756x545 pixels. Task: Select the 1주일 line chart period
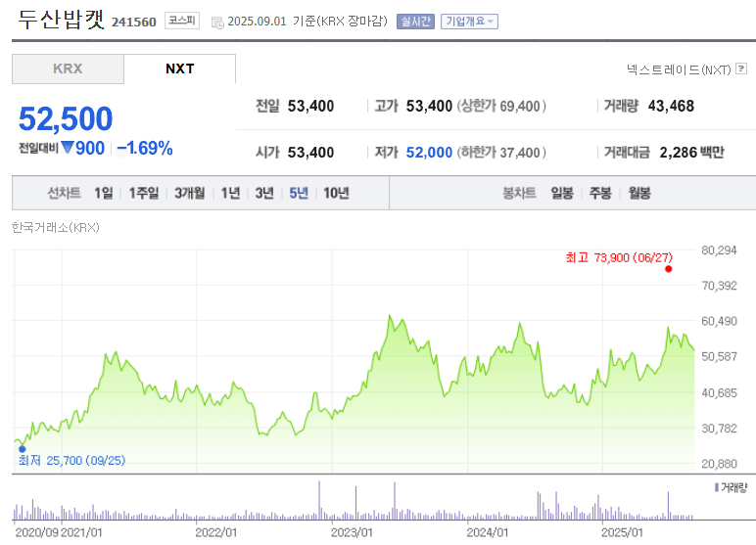click(144, 193)
